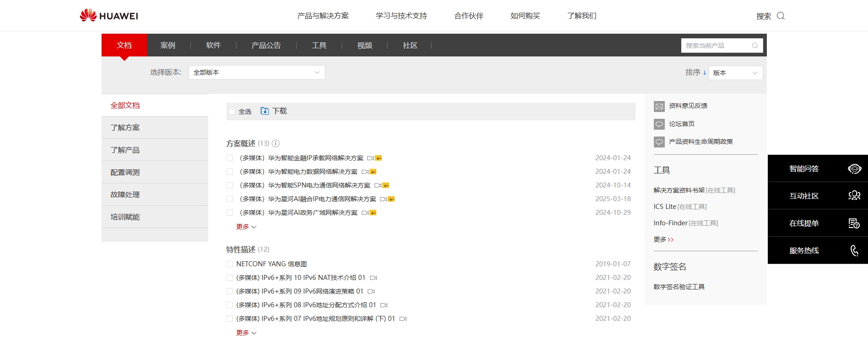Image resolution: width=868 pixels, height=345 pixels.
Task: Open 解决方案资料书架 online tool link
Action: 694,190
